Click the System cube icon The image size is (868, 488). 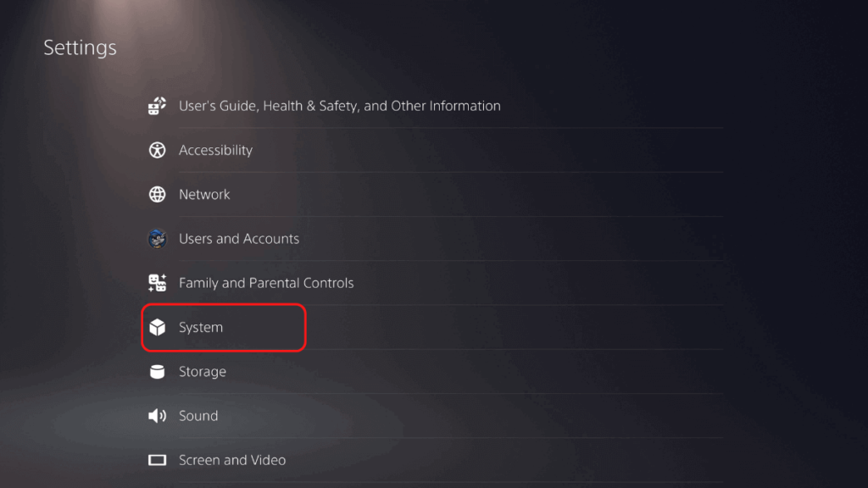coord(157,327)
